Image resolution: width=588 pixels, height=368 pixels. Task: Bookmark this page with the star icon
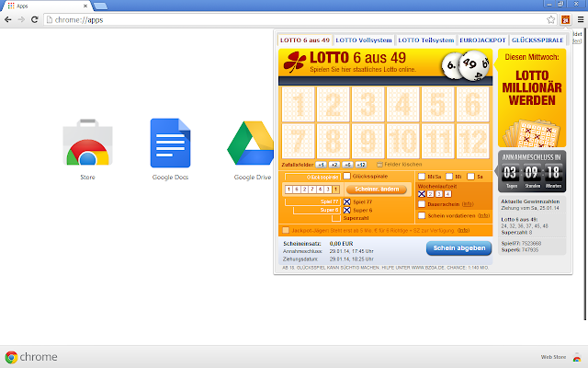pyautogui.click(x=550, y=19)
